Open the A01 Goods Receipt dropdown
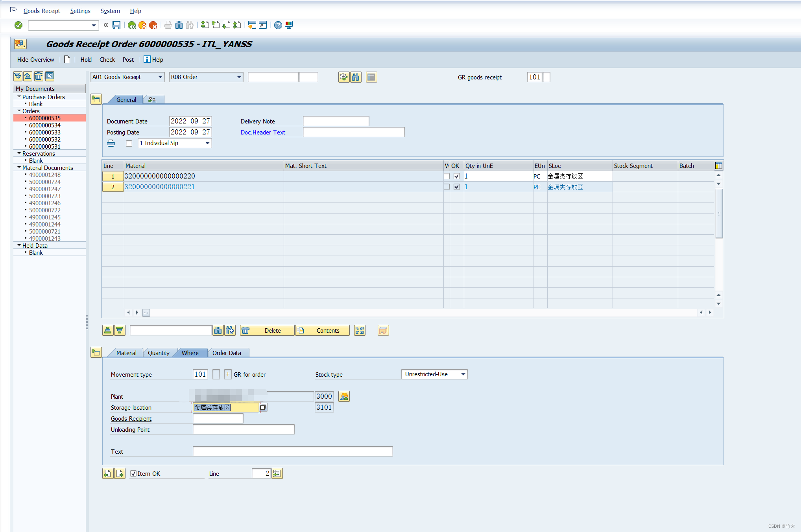The image size is (801, 532). click(x=160, y=77)
